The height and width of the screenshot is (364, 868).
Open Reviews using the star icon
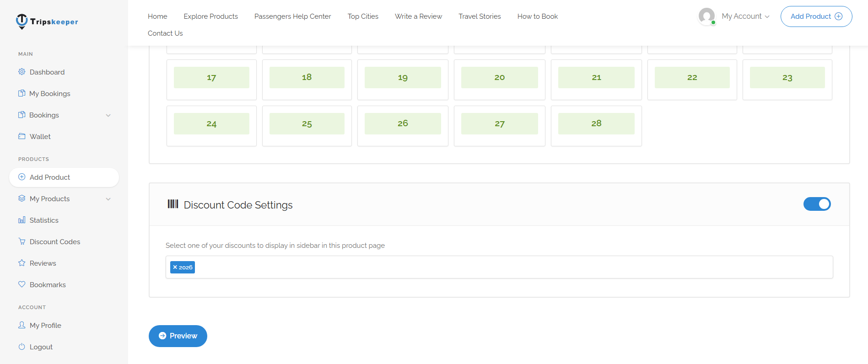[22, 263]
